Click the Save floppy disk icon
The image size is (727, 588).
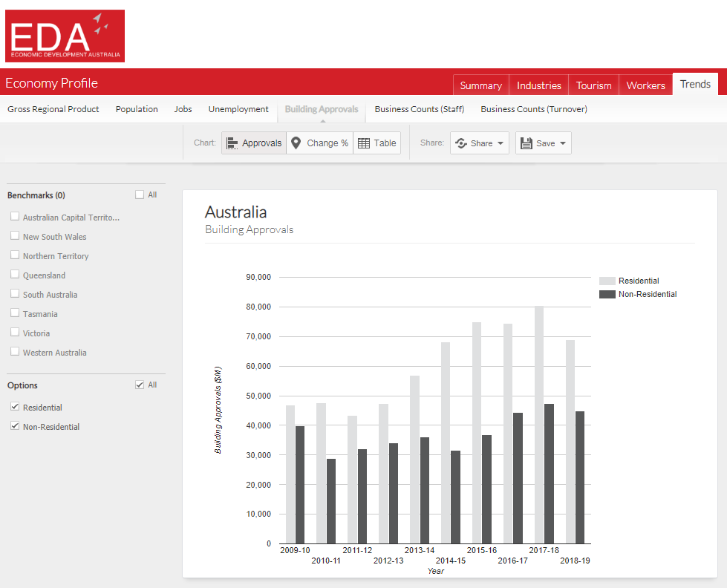(526, 143)
